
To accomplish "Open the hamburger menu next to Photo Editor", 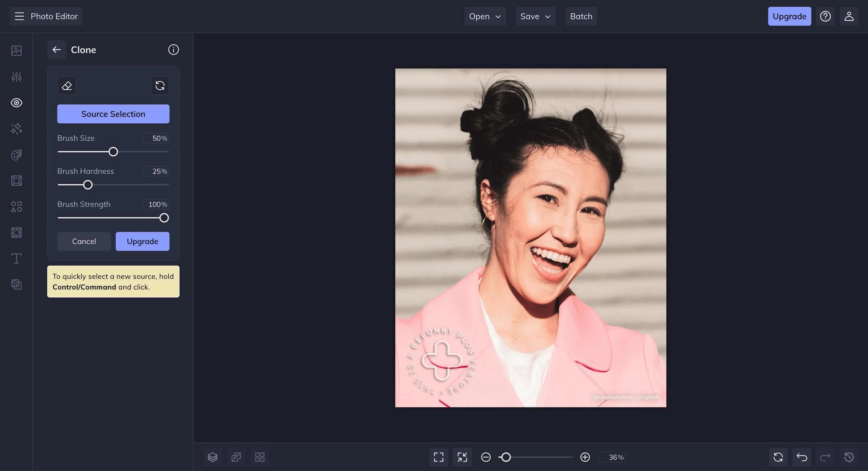I will [19, 16].
